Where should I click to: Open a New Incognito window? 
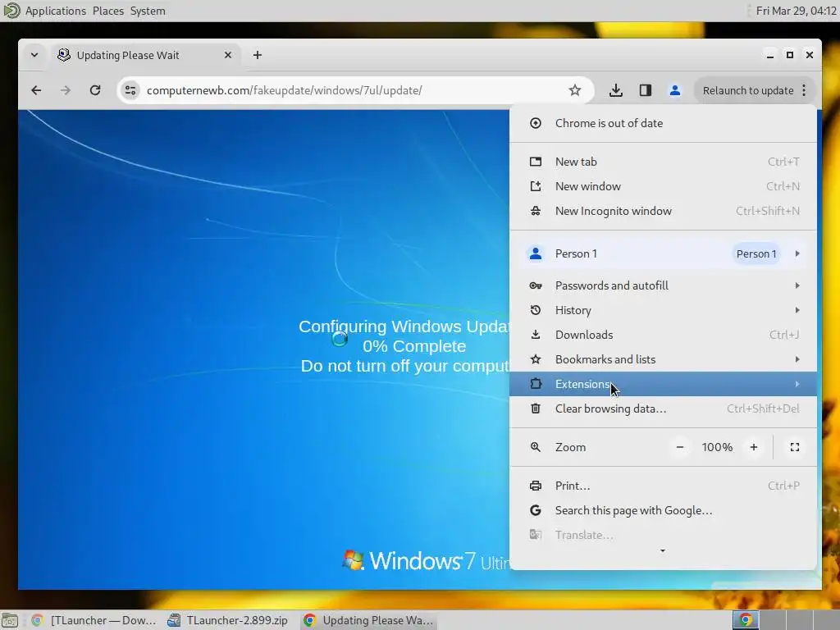point(663,211)
